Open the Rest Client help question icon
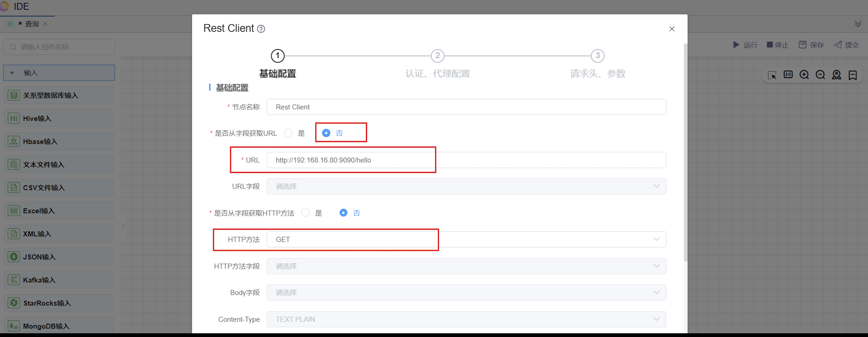Viewport: 868px width, 337px height. (261, 29)
